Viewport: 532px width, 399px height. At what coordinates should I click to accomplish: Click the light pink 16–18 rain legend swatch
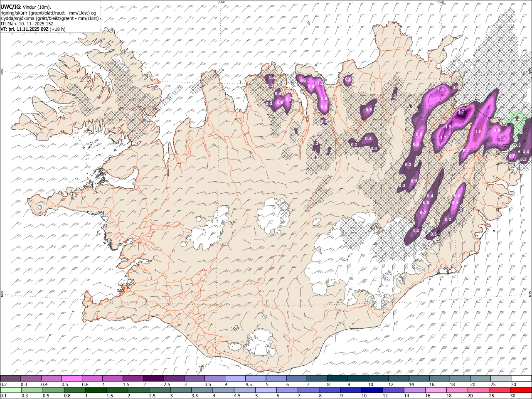[x=436, y=390]
